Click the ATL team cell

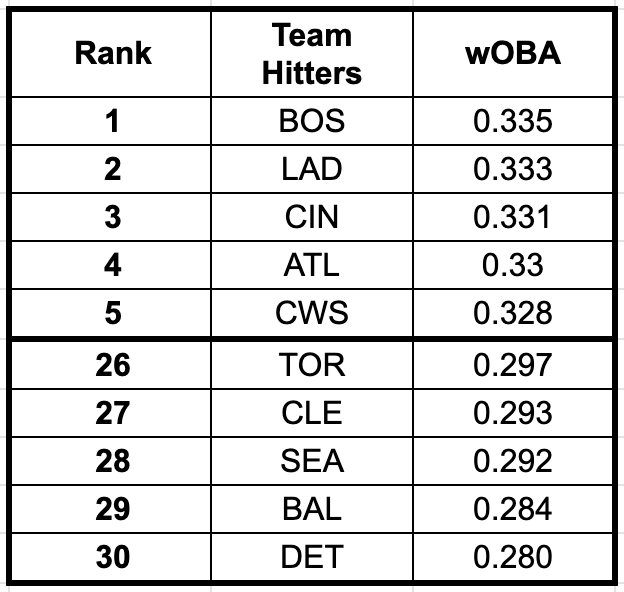coord(312,265)
